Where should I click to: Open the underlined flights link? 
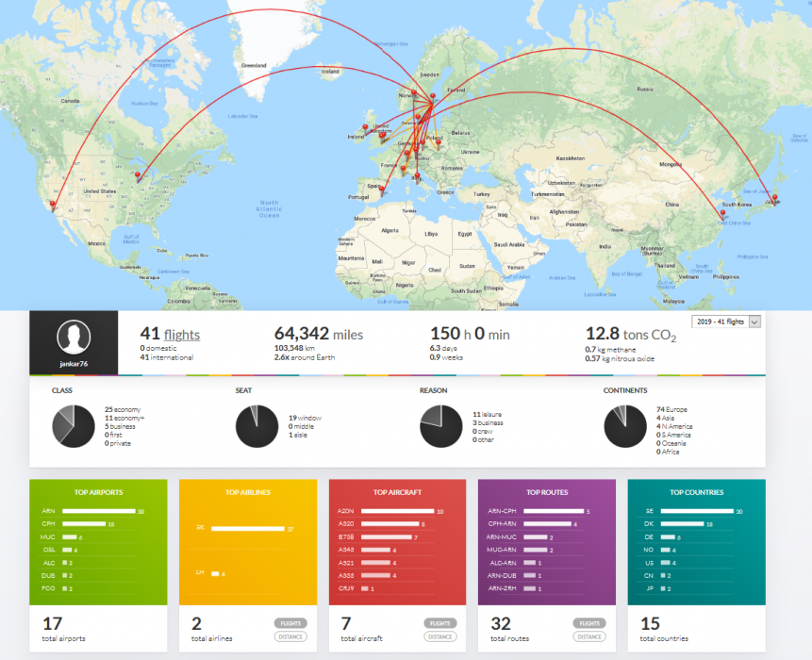(182, 334)
